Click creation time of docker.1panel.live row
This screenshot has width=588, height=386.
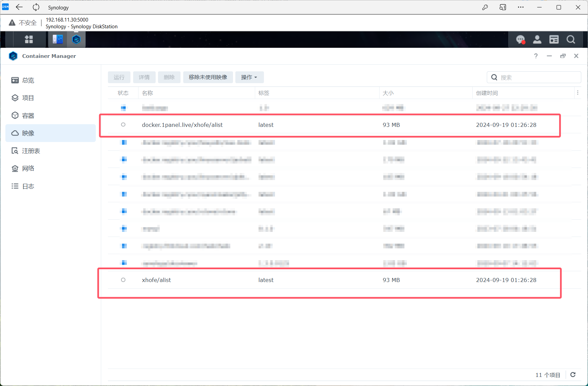(506, 125)
